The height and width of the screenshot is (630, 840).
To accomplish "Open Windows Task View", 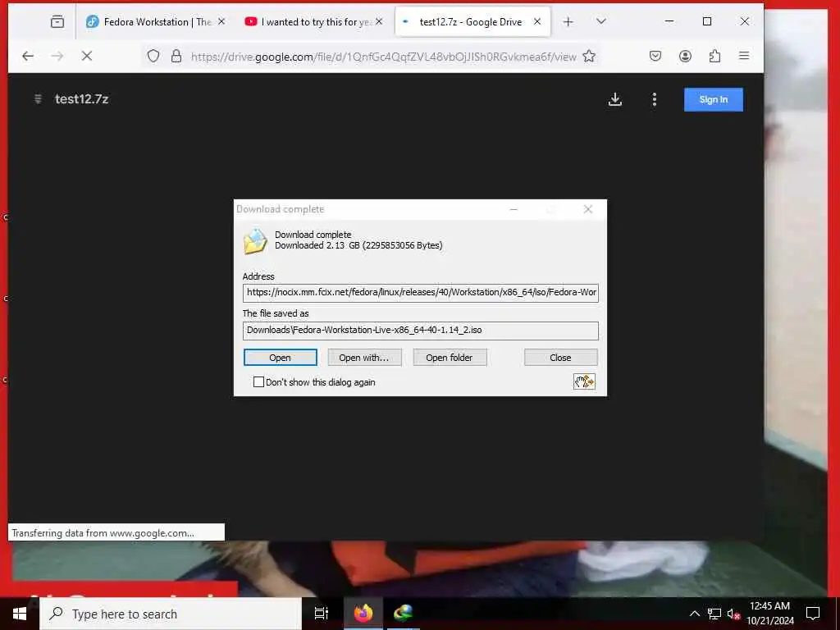I will (322, 614).
